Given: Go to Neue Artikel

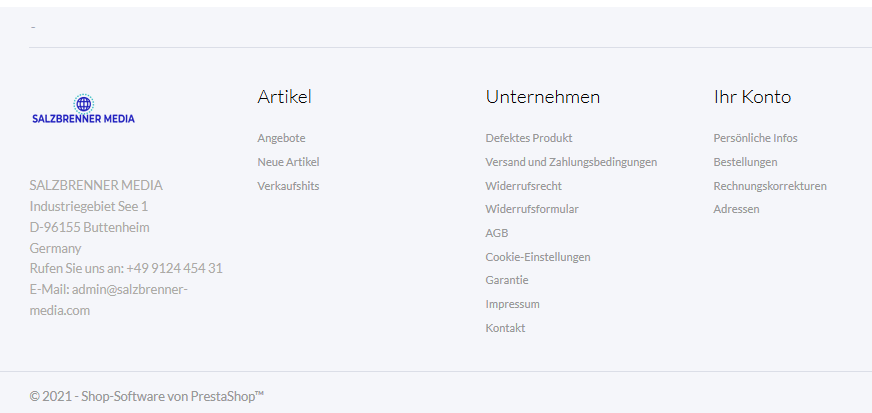Looking at the screenshot, I should (x=288, y=162).
